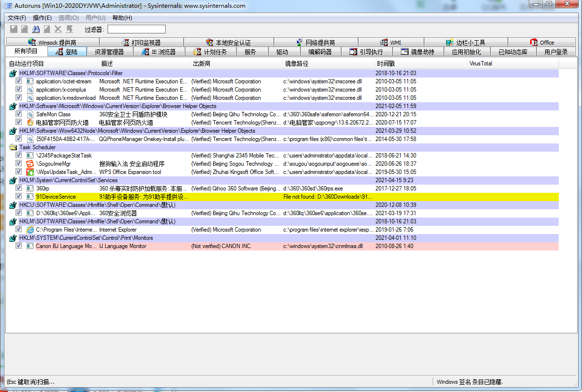Click registry icon beside HKLM\System\CurrentControlSet\Services
Screen dimensions: 582x392
[x=13, y=180]
